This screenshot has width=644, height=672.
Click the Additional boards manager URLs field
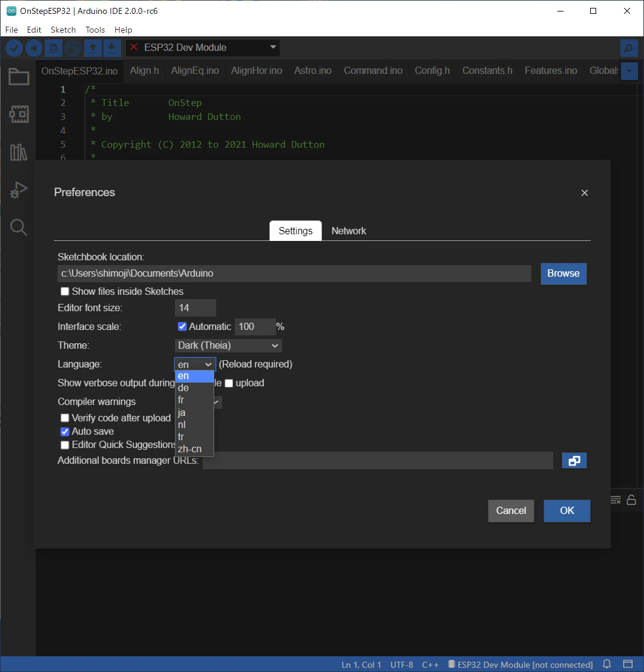coord(378,460)
